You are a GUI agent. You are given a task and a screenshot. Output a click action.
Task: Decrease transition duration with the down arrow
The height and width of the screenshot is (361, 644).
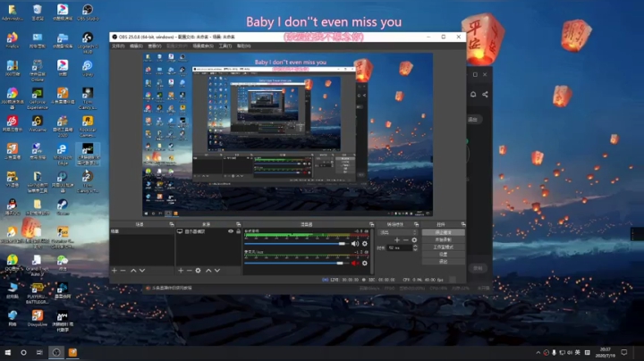[415, 249]
